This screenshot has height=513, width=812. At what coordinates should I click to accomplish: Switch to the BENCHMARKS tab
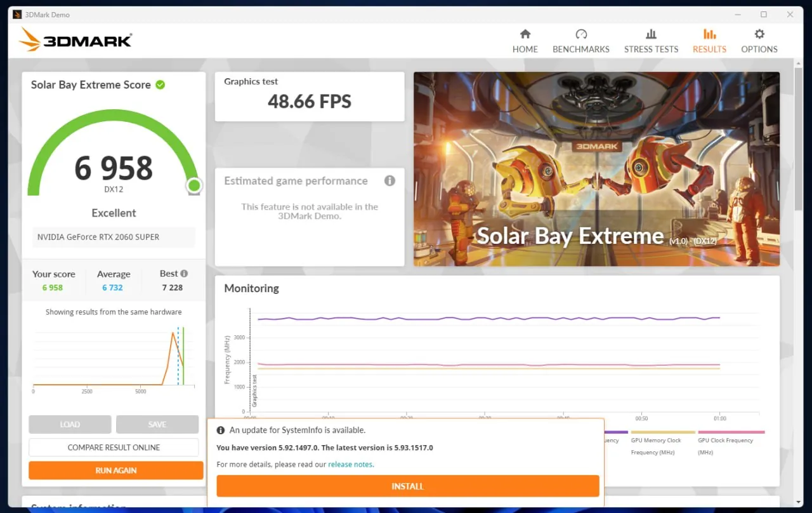coord(580,41)
